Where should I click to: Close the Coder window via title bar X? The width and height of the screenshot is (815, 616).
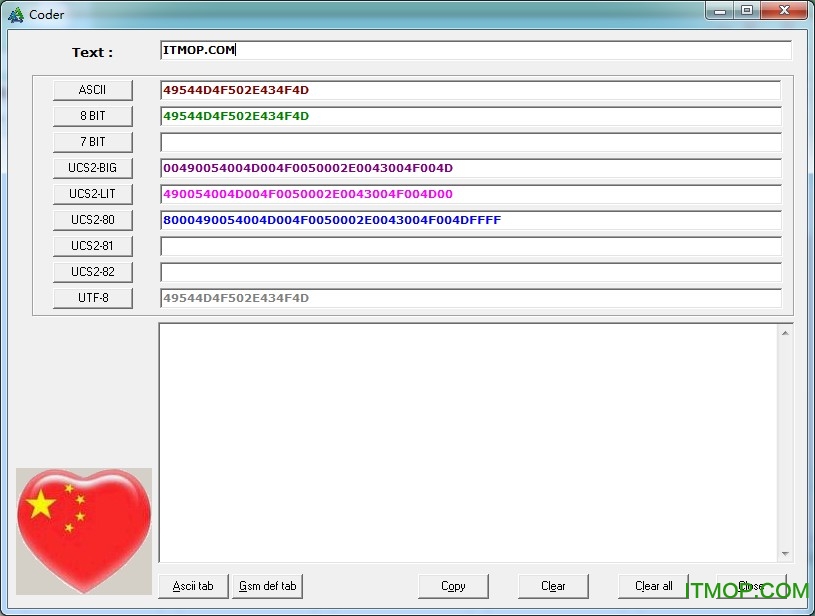coord(785,10)
